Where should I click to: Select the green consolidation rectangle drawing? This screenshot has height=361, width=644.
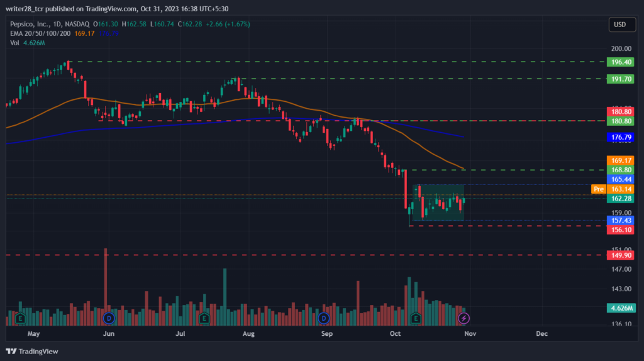click(x=438, y=203)
